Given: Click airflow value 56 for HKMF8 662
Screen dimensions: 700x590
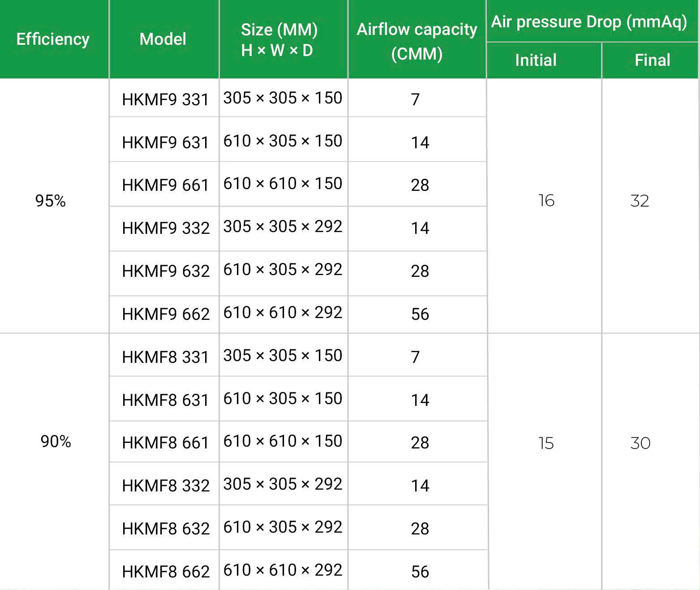Looking at the screenshot, I should tap(420, 572).
